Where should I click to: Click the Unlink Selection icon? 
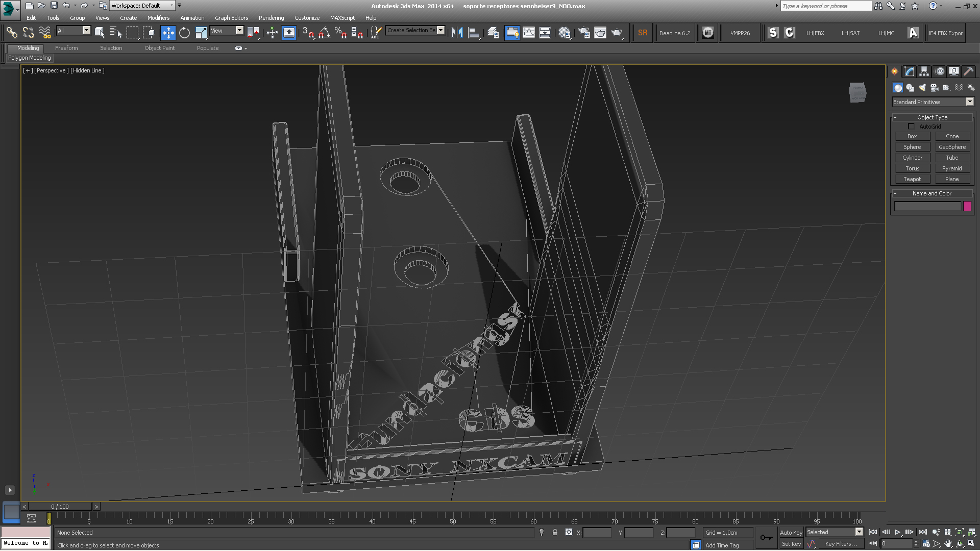point(28,33)
